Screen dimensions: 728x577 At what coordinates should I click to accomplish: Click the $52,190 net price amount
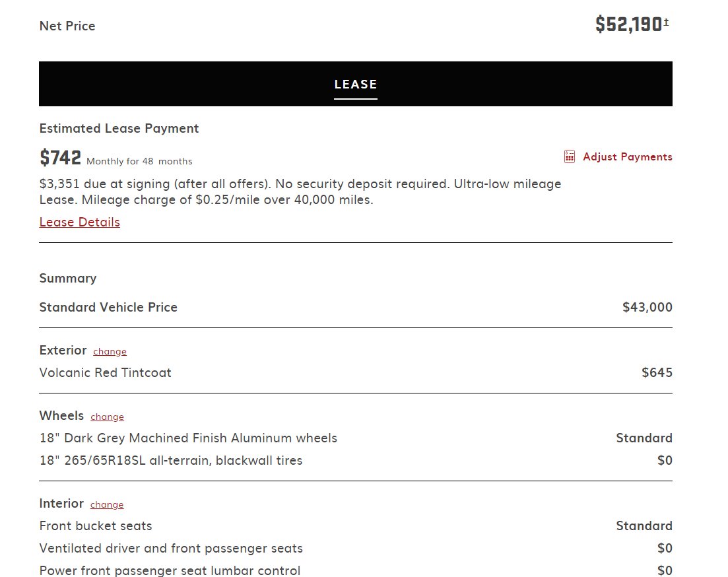628,24
